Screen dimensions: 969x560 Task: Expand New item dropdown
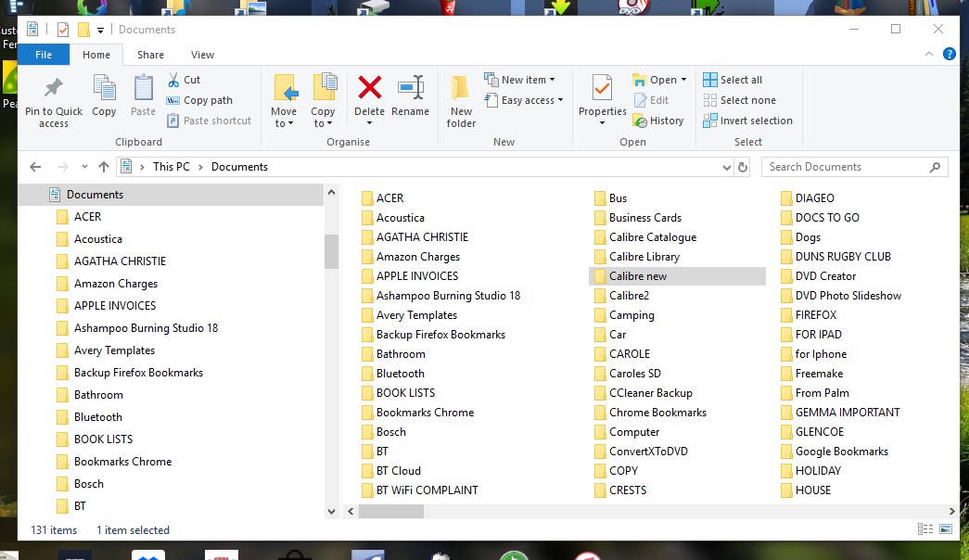pyautogui.click(x=552, y=80)
